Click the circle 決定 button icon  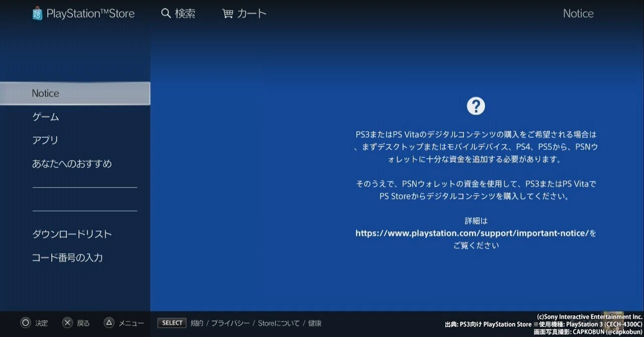tap(26, 323)
